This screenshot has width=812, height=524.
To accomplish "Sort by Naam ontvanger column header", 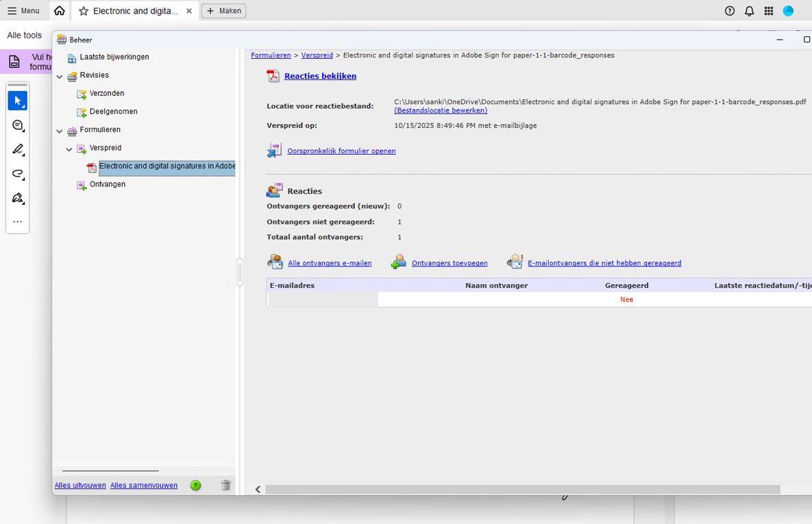I will point(496,286).
